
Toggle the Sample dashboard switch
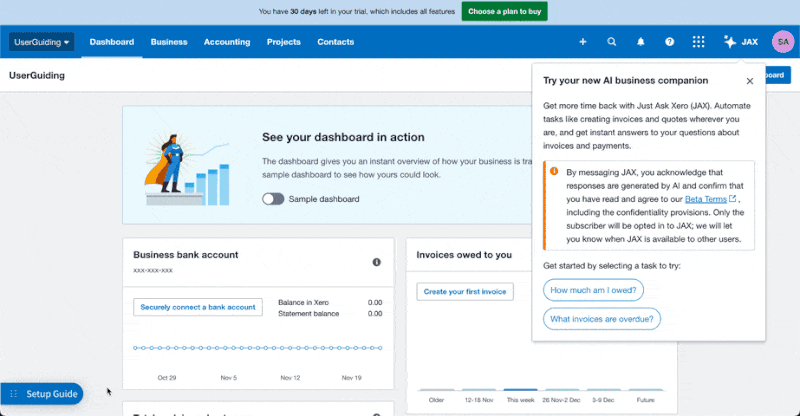coord(273,199)
